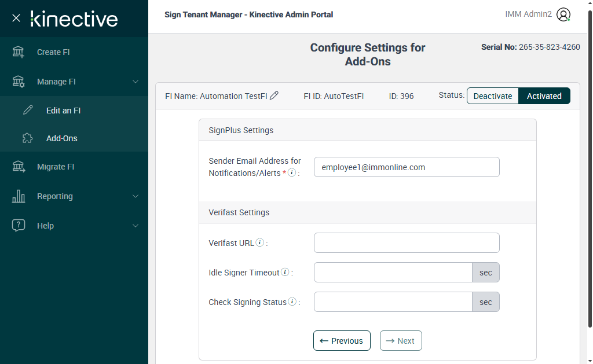Go to Migrate FI page

56,167
